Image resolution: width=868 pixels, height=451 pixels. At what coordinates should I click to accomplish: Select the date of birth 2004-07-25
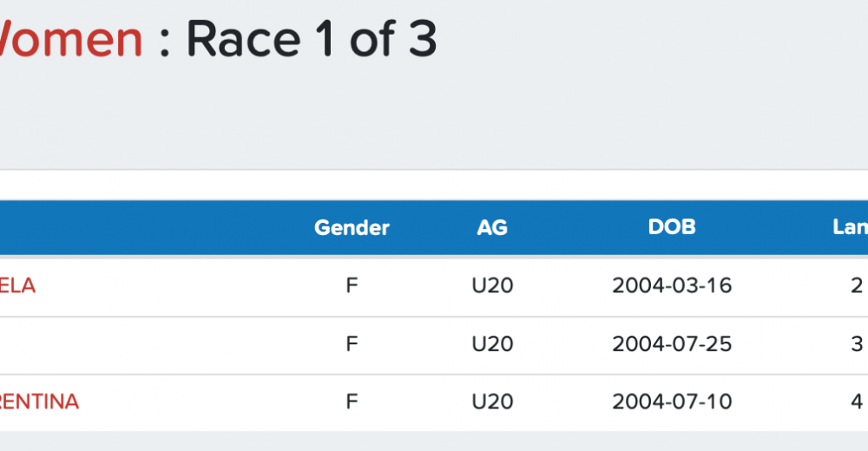pyautogui.click(x=672, y=344)
